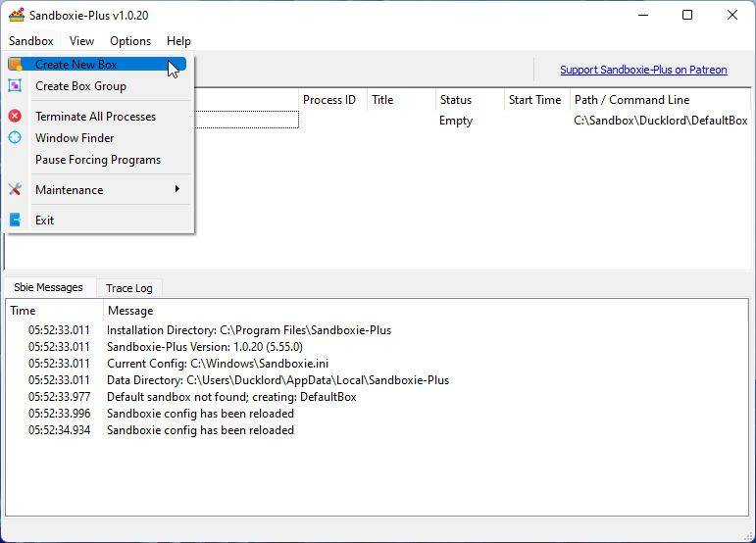Switch to the Sbie Messages tab
The width and height of the screenshot is (756, 543).
tap(48, 287)
